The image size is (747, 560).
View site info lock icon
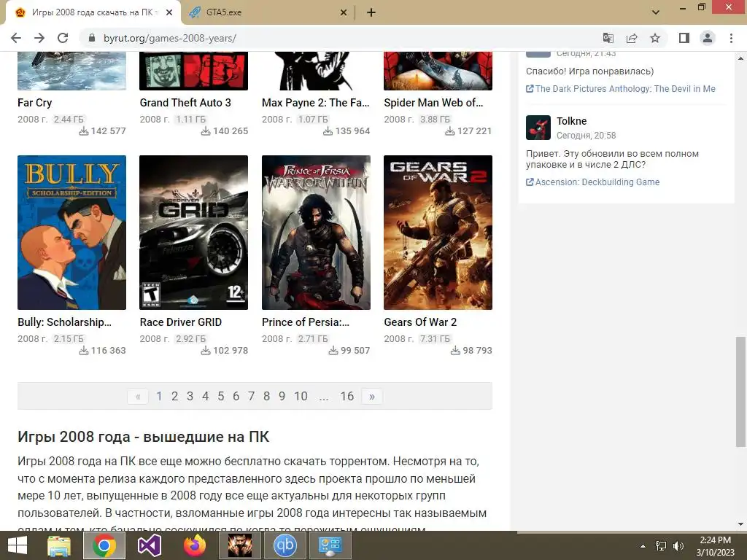pyautogui.click(x=92, y=38)
